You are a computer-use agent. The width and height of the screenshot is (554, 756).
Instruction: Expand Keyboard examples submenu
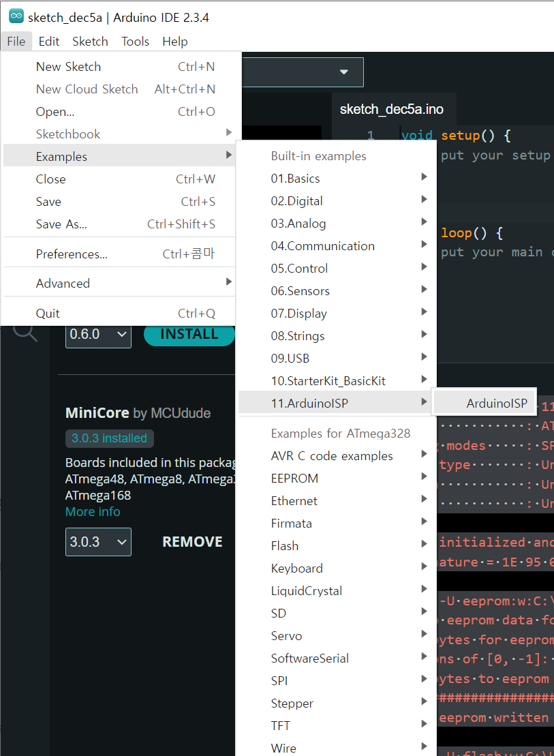point(337,568)
